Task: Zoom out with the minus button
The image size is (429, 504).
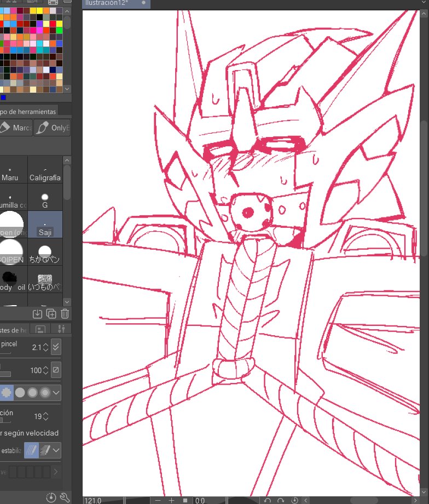Action: [158, 501]
